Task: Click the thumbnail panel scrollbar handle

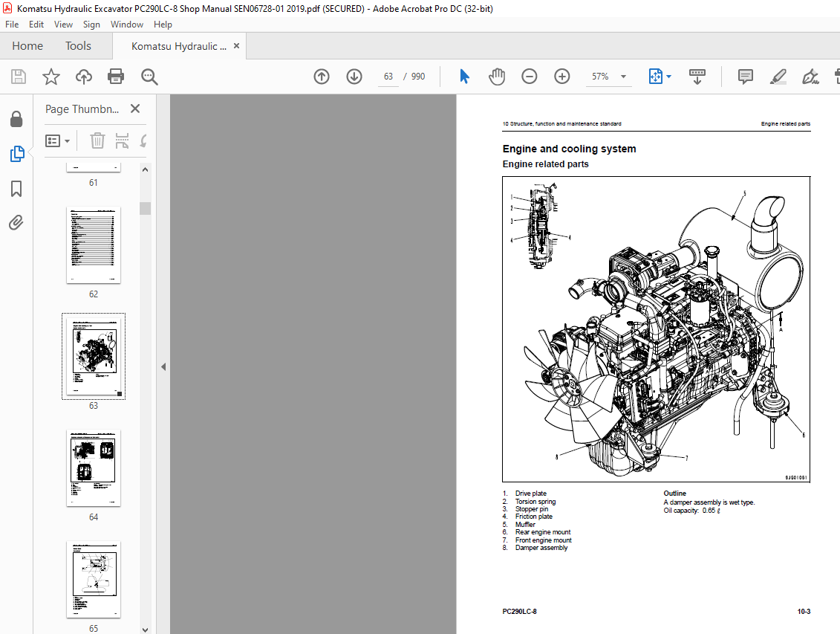Action: pos(145,208)
